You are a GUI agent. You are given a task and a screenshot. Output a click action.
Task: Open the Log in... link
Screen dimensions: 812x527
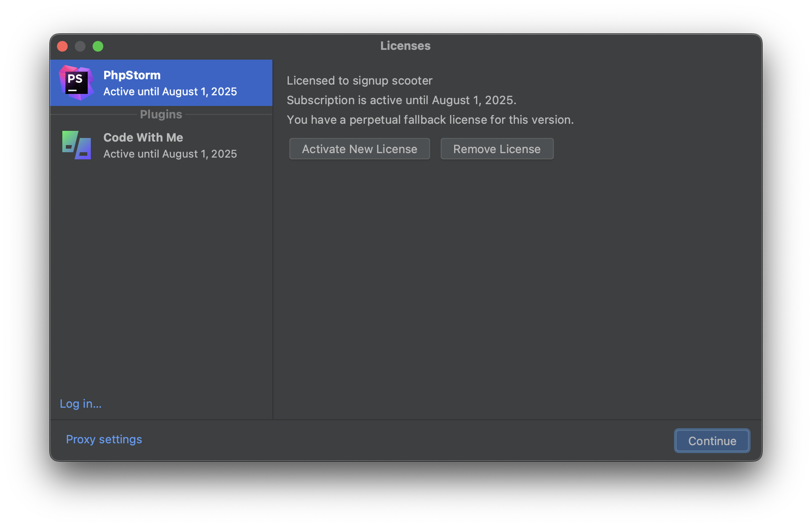click(x=81, y=404)
